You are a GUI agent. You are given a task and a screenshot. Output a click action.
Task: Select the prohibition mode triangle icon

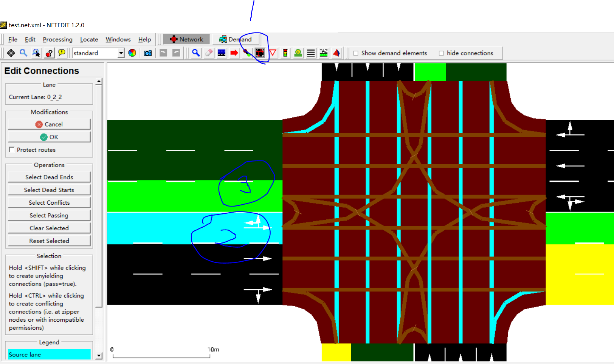pos(273,53)
